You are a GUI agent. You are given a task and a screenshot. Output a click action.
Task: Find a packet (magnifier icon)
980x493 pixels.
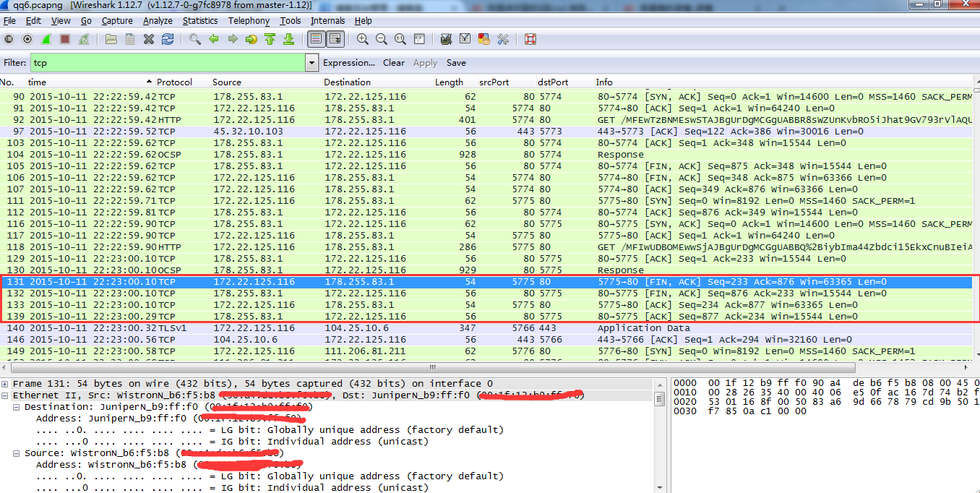[195, 39]
